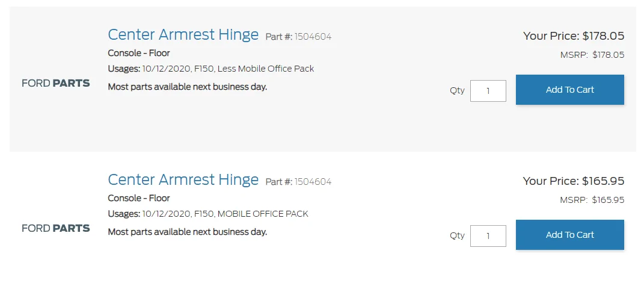Click the Ford Parts logo beside the $165.95 hinge
The height and width of the screenshot is (292, 644).
coord(55,228)
